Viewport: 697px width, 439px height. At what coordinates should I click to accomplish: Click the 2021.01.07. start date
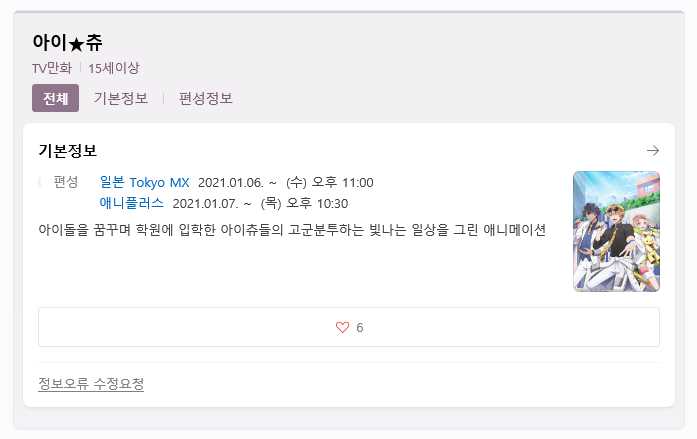(x=205, y=204)
